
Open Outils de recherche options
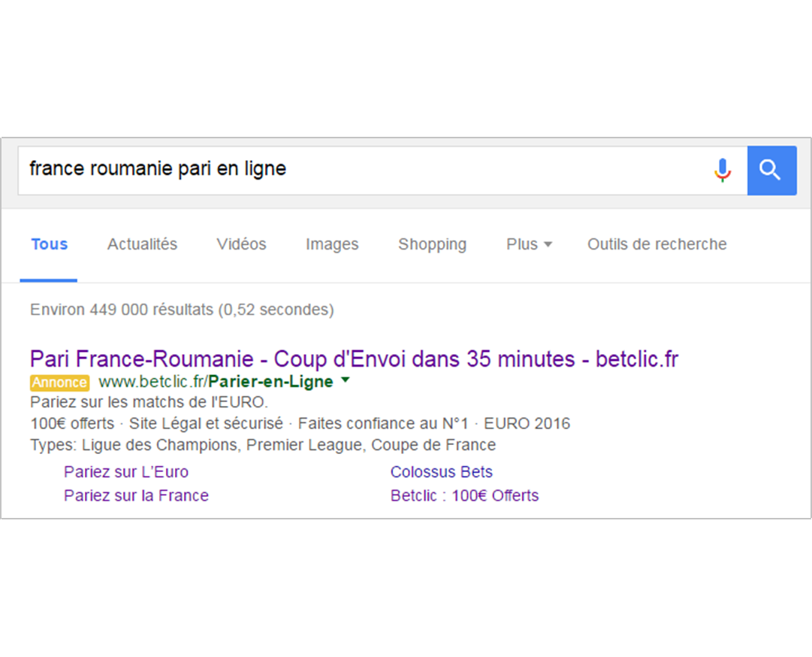656,244
